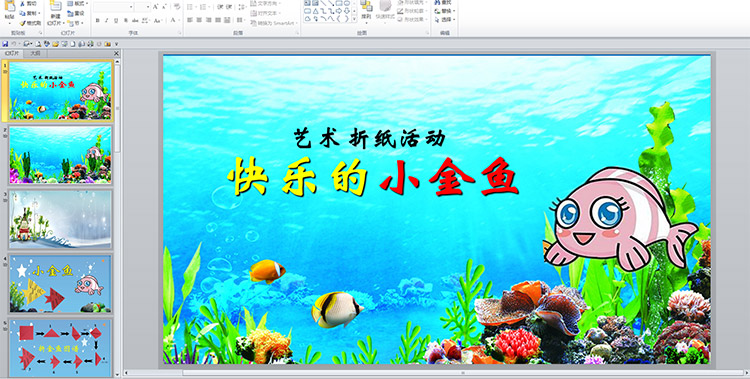Click the Save icon in quick access toolbar
Viewport: 750px width, 379px height.
pyautogui.click(x=5, y=44)
